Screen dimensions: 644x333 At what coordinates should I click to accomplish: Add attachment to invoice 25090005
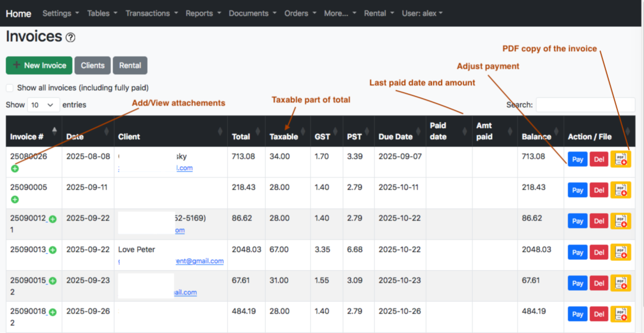(x=15, y=199)
